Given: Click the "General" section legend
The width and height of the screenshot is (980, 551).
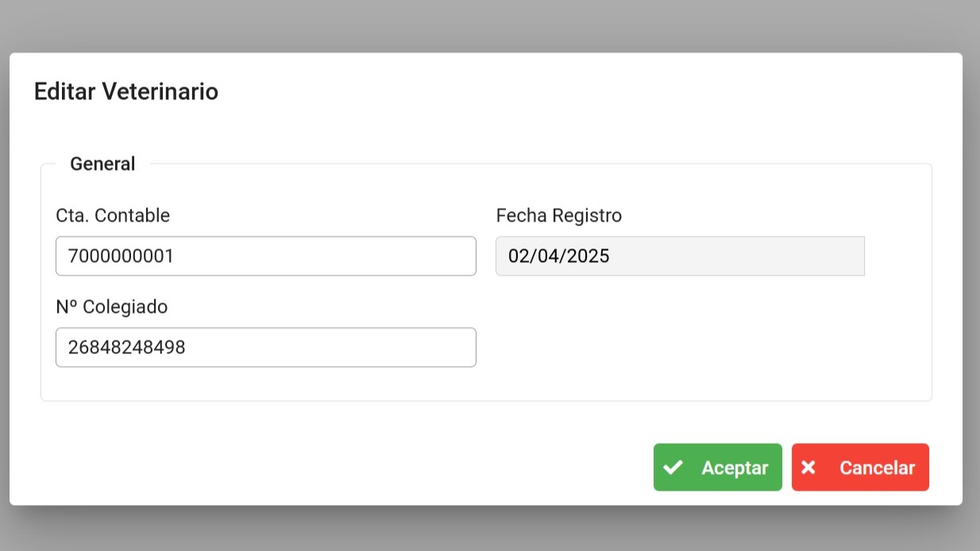Looking at the screenshot, I should (x=102, y=164).
